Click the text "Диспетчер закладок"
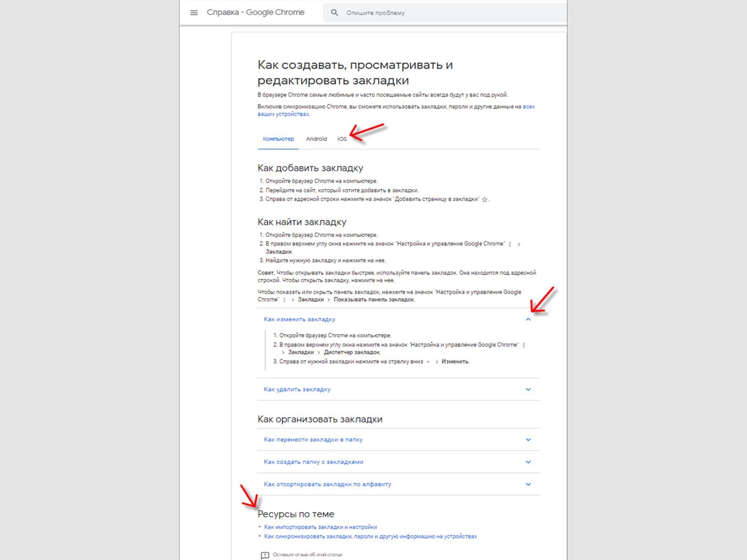Screen dimensions: 747x560 point(352,352)
